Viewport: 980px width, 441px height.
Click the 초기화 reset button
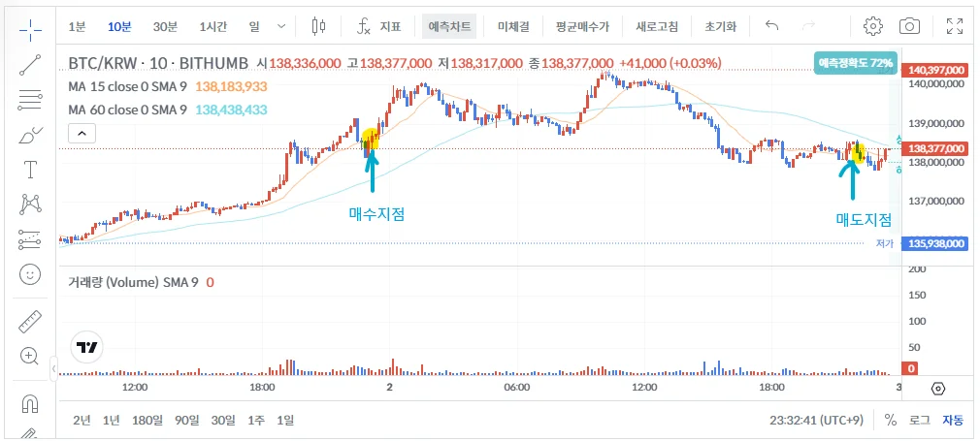(721, 26)
